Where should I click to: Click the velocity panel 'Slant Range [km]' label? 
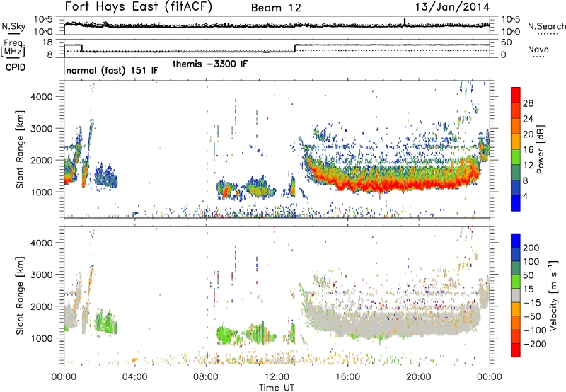(x=20, y=296)
